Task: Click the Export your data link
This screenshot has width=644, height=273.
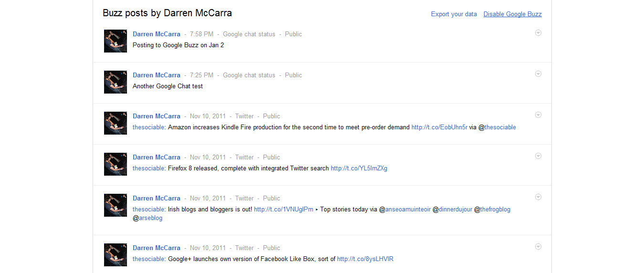Action: 454,14
